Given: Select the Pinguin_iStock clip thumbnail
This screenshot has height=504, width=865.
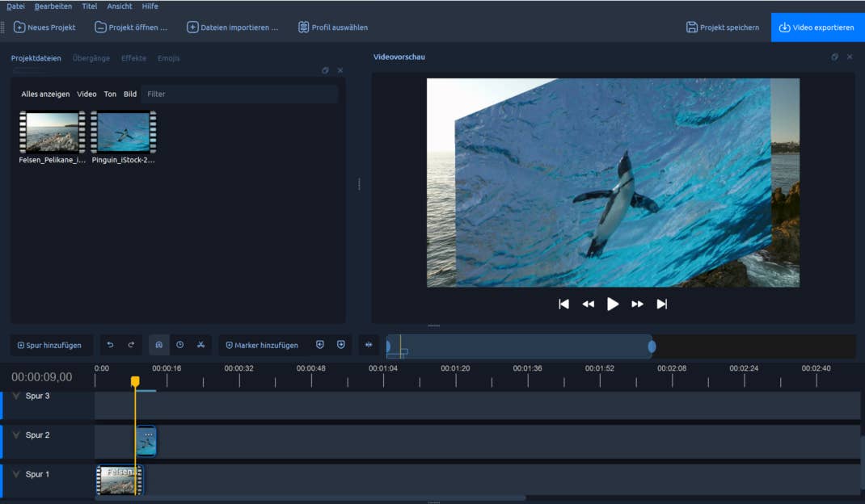Looking at the screenshot, I should [x=123, y=131].
